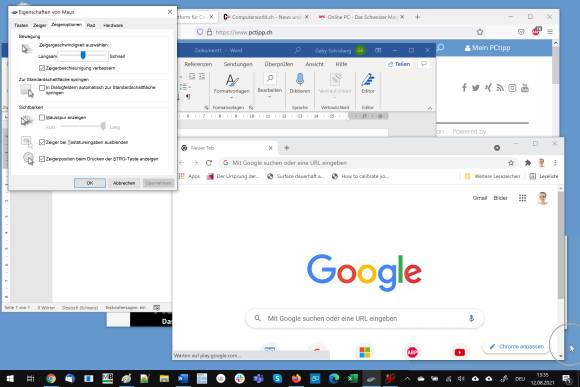Screen dimensions: 580x387
Task: Switch to the Rad tab
Action: pos(91,25)
